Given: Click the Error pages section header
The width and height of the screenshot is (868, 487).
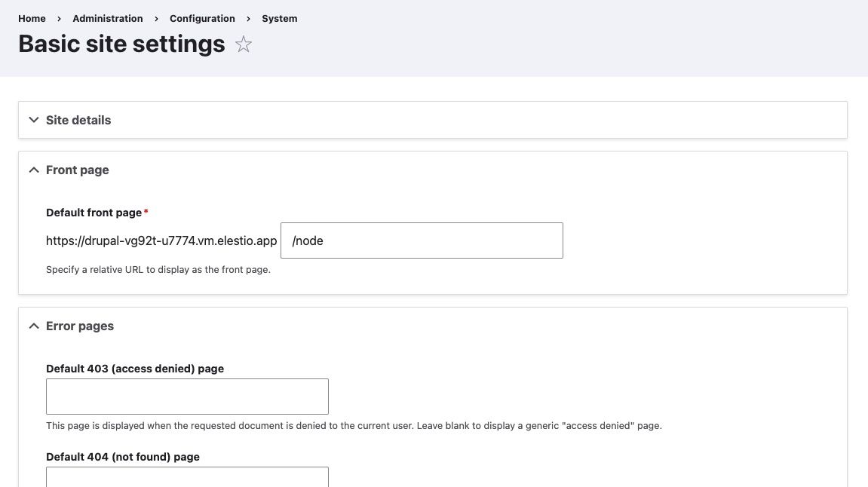Looking at the screenshot, I should (80, 326).
